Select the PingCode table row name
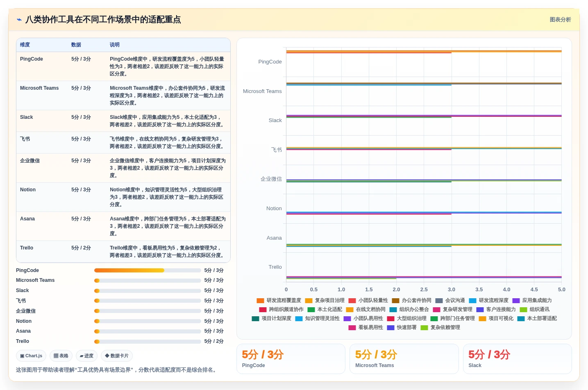Viewport: 588px width, 390px height. (32, 59)
